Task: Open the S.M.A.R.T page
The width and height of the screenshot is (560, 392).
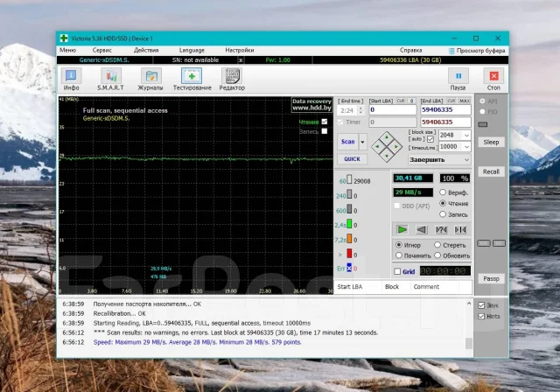Action: pos(111,80)
